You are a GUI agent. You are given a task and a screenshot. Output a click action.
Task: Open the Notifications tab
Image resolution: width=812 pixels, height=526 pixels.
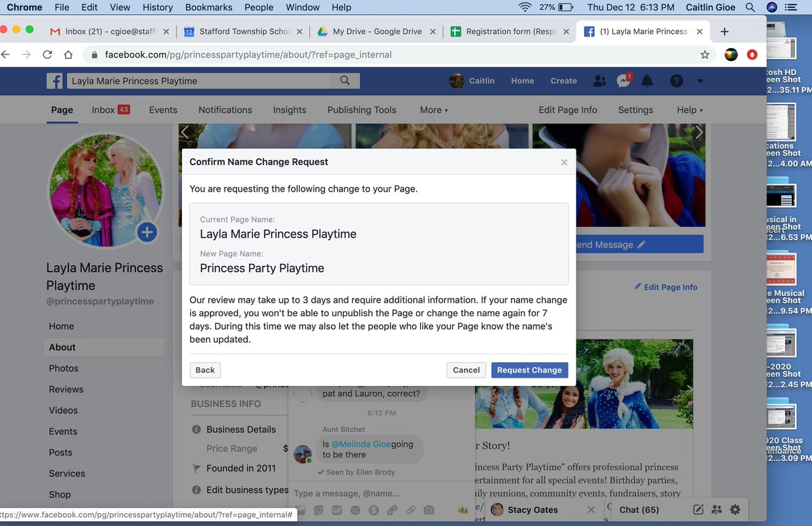225,110
